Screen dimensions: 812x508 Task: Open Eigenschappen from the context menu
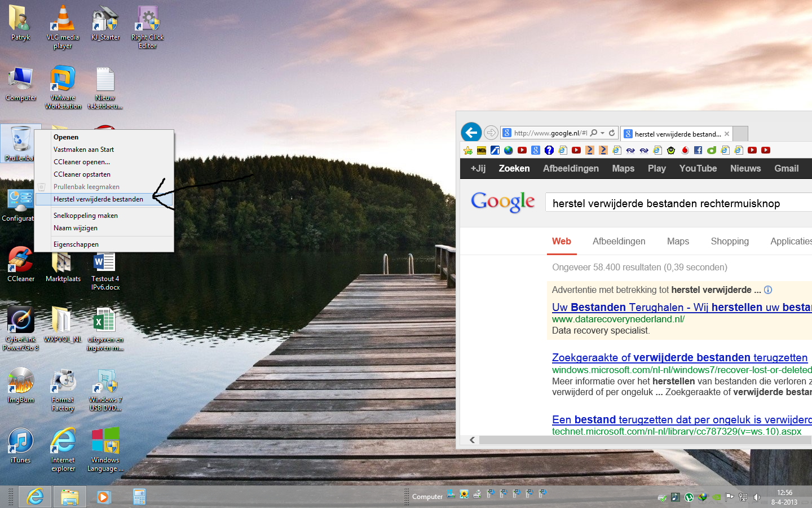(104, 244)
